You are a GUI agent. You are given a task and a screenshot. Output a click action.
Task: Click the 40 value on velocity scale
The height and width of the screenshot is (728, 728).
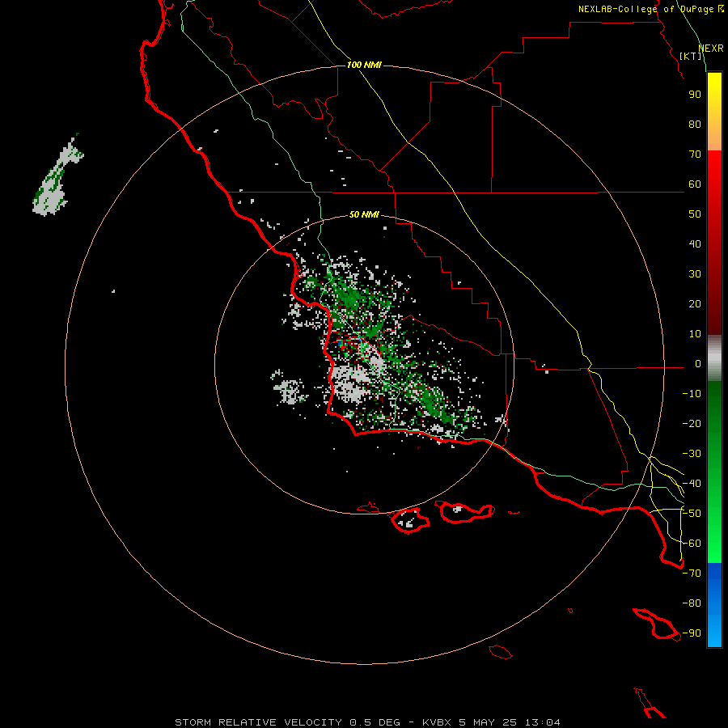pyautogui.click(x=695, y=243)
